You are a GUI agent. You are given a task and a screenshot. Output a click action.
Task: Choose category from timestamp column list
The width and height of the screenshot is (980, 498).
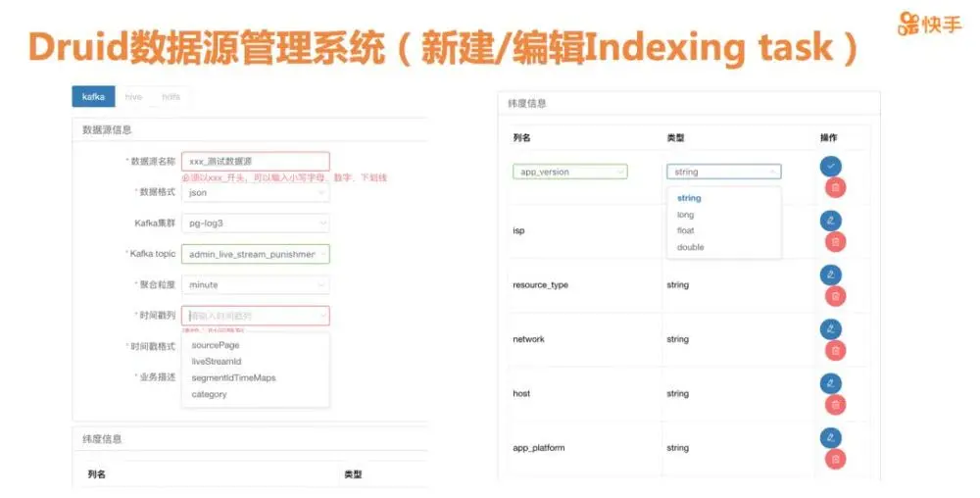click(256, 394)
